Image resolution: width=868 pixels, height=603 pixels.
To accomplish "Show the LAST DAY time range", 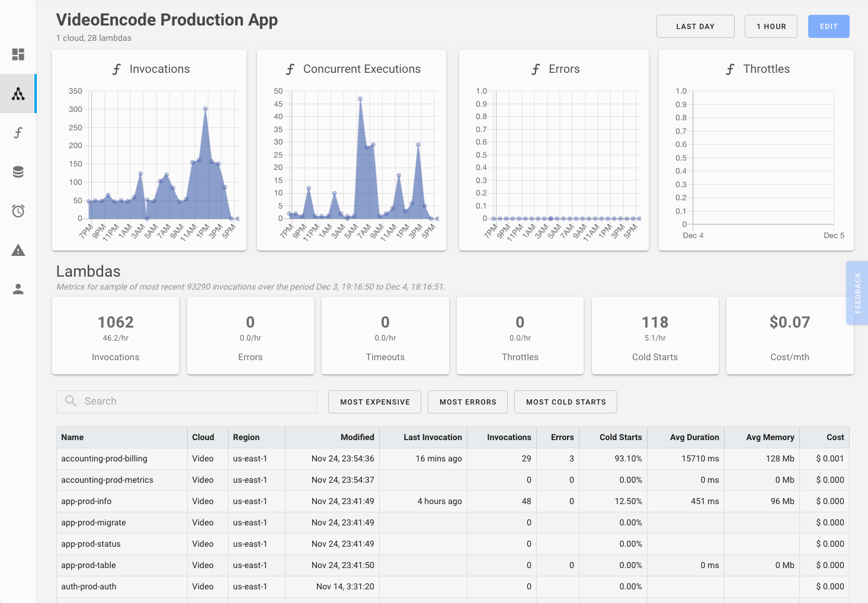I will (696, 26).
